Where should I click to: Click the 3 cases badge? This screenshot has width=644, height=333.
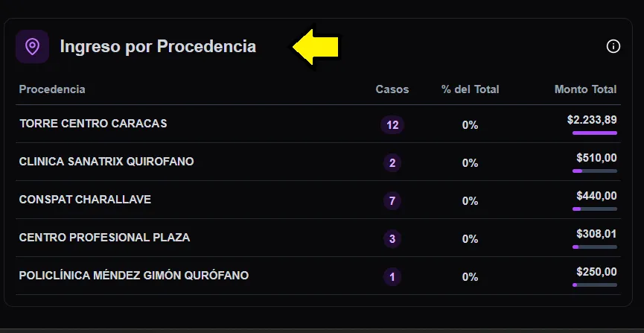(392, 239)
